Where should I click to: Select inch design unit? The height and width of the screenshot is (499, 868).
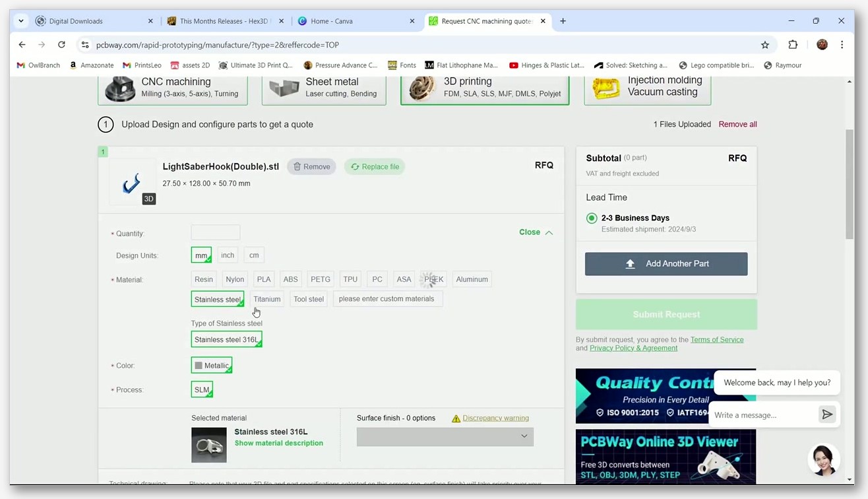[228, 255]
